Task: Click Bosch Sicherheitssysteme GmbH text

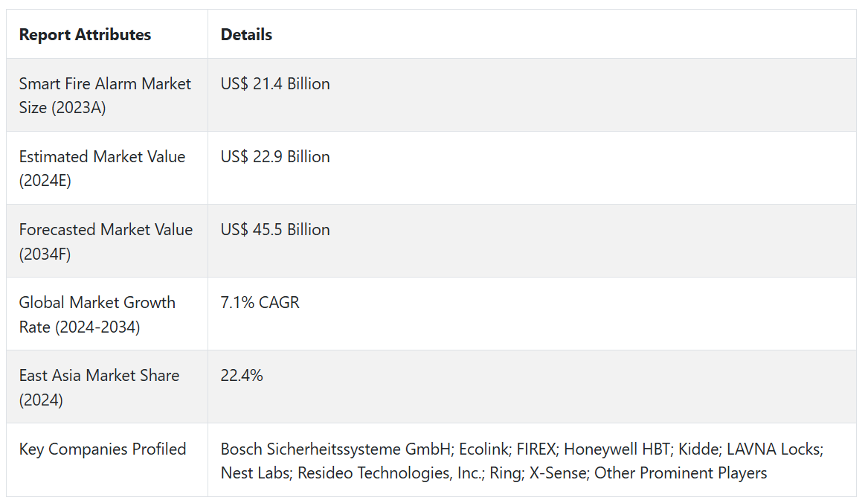Action: tap(335, 449)
